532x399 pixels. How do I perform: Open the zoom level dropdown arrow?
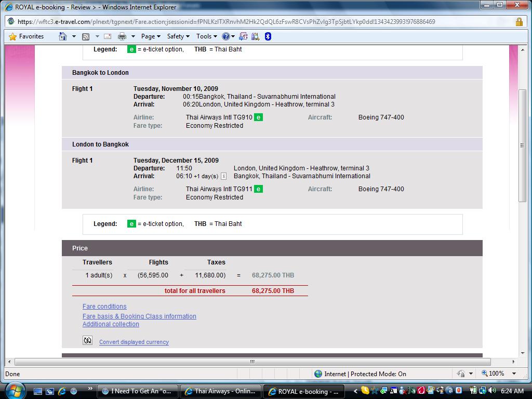[514, 374]
